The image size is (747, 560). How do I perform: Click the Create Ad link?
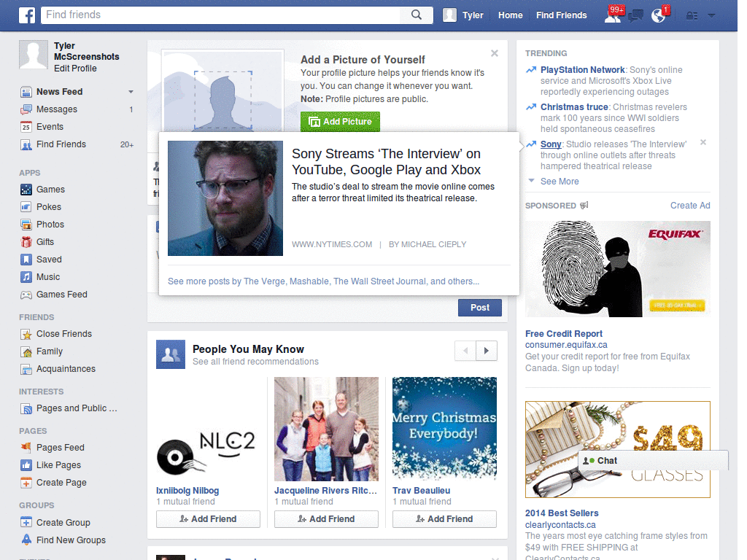(x=690, y=205)
